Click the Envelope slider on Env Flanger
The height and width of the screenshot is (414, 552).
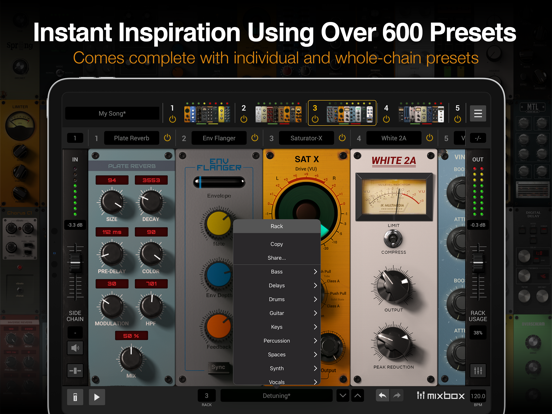point(219,182)
